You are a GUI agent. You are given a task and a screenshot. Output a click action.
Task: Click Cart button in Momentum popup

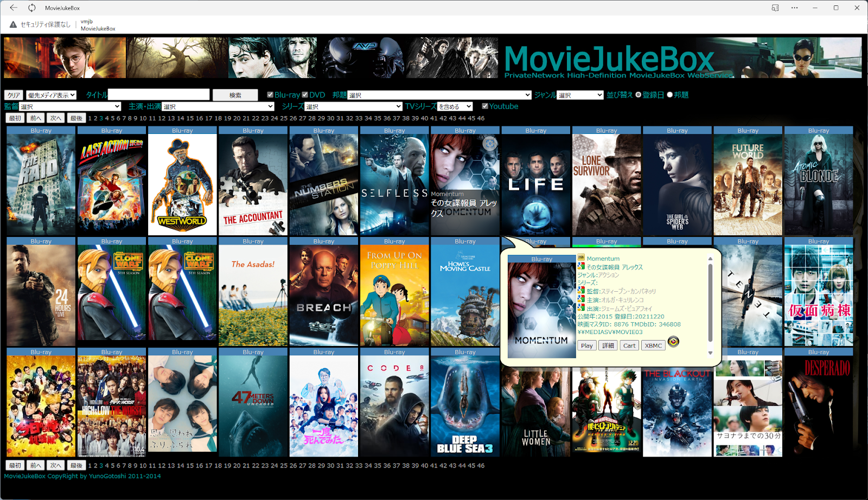tap(629, 345)
